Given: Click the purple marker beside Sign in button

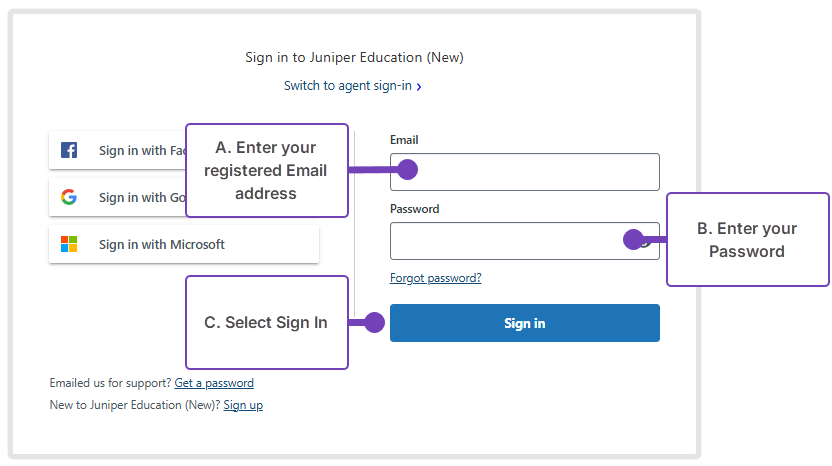Looking at the screenshot, I should point(375,322).
